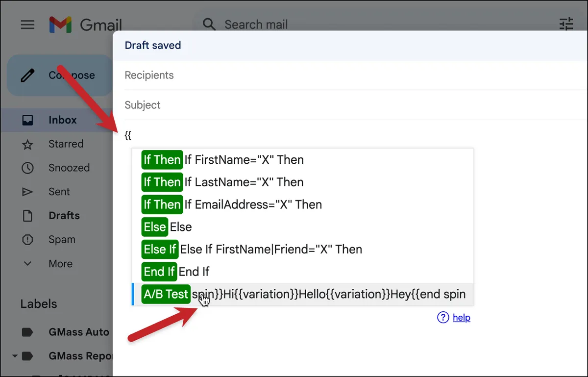Select the A/B Test spin suggestion
This screenshot has width=588, height=377.
(302, 294)
